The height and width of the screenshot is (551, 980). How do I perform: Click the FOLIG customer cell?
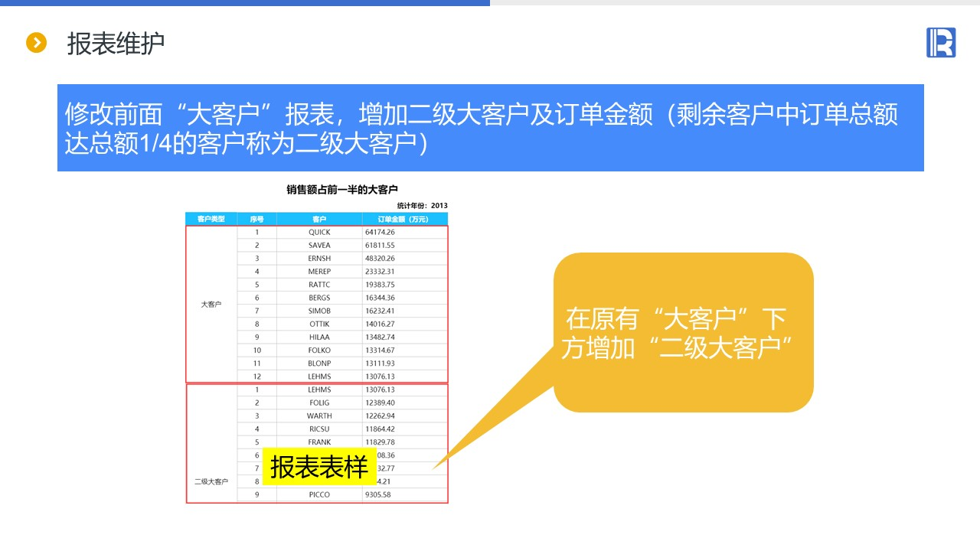319,403
